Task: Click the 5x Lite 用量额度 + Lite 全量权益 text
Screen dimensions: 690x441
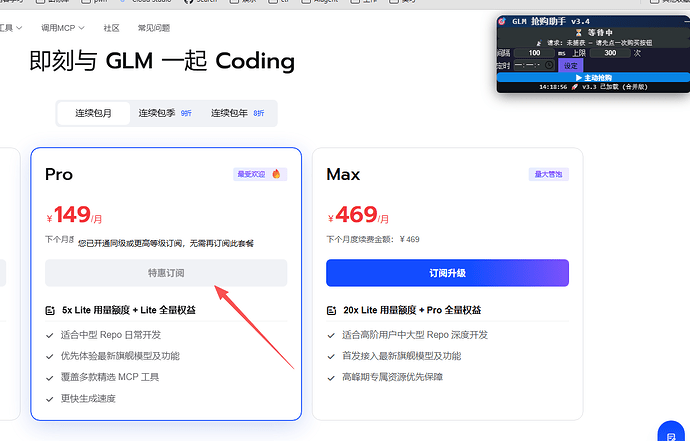Action: [x=129, y=310]
